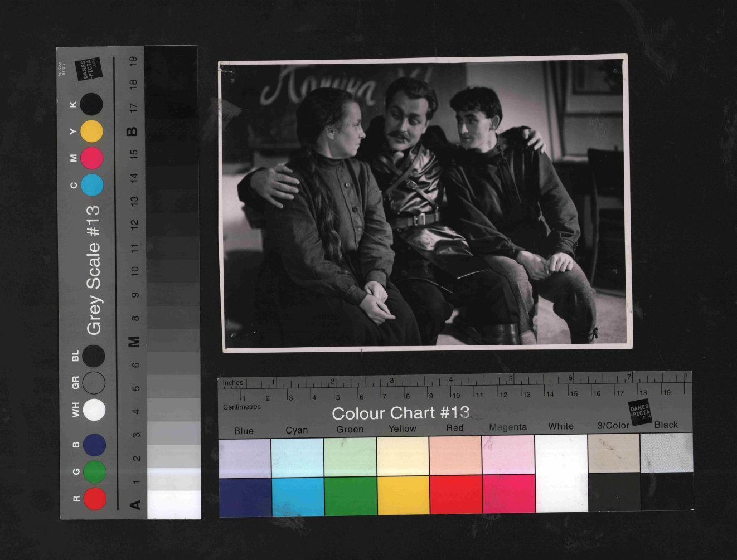Image resolution: width=737 pixels, height=560 pixels.
Task: Choose the dark blue circle labeled B
Action: pos(94,445)
